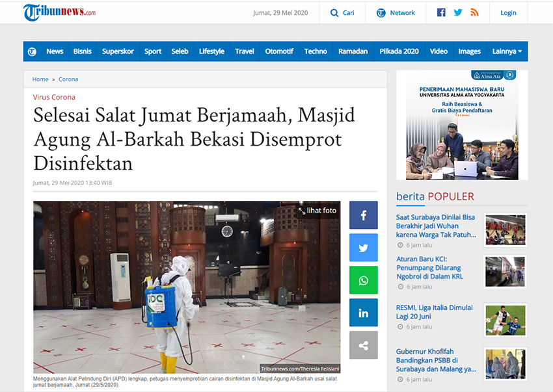Select the photo caption about APD lengkap
553x392 pixels.
185,382
